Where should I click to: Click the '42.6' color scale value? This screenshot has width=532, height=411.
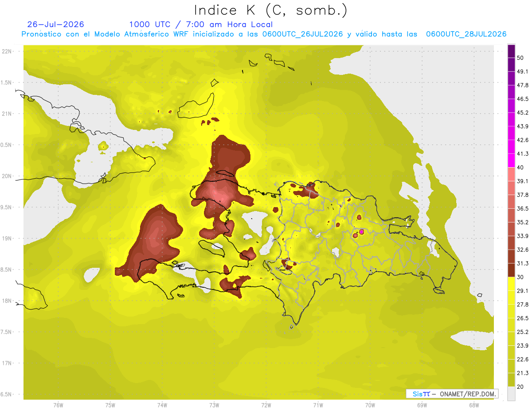[x=523, y=140]
